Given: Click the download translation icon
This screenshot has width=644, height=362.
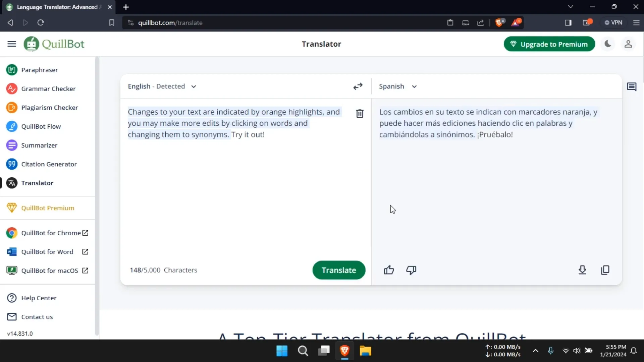Looking at the screenshot, I should point(583,269).
